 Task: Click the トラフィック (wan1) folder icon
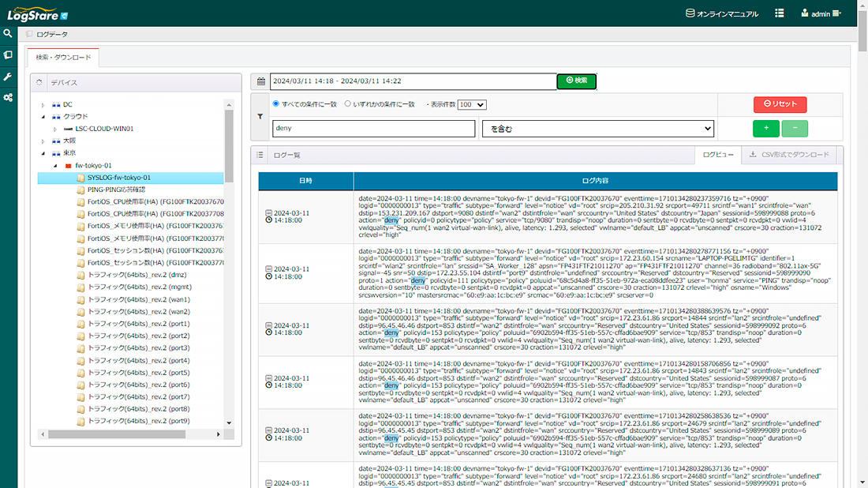tap(80, 299)
